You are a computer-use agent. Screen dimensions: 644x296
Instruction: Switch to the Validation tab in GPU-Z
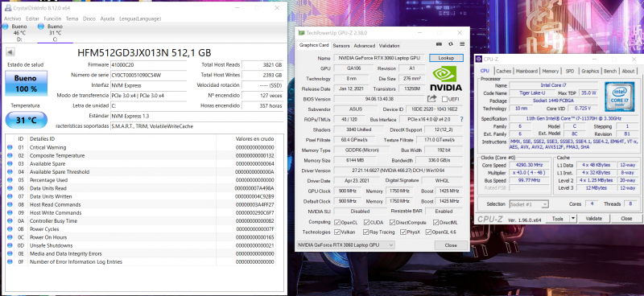[389, 46]
